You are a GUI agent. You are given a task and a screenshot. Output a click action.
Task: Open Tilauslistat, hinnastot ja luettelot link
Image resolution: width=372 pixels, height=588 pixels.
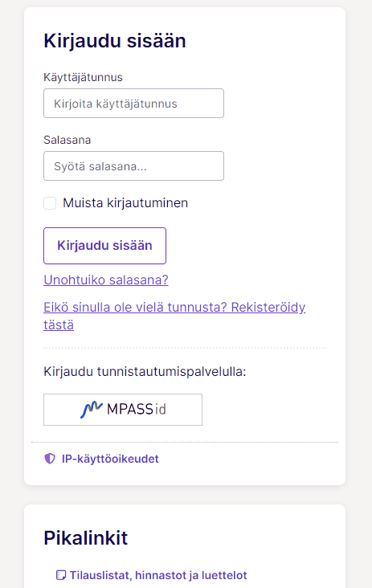(158, 575)
